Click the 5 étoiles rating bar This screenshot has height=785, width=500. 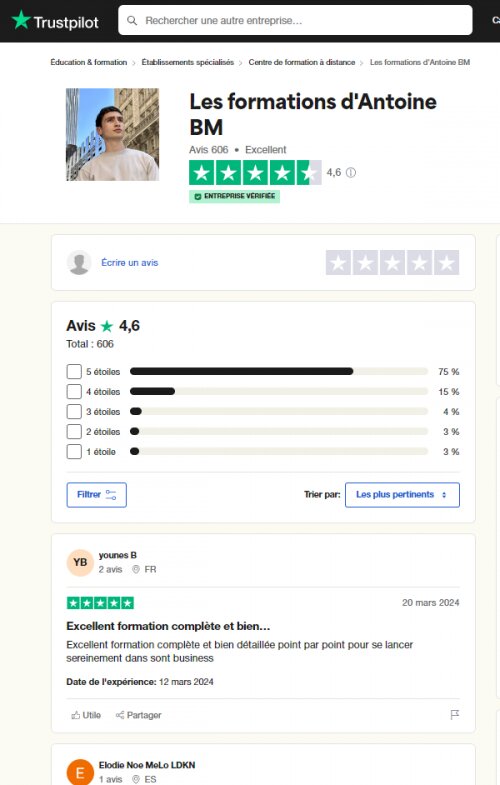[x=279, y=371]
